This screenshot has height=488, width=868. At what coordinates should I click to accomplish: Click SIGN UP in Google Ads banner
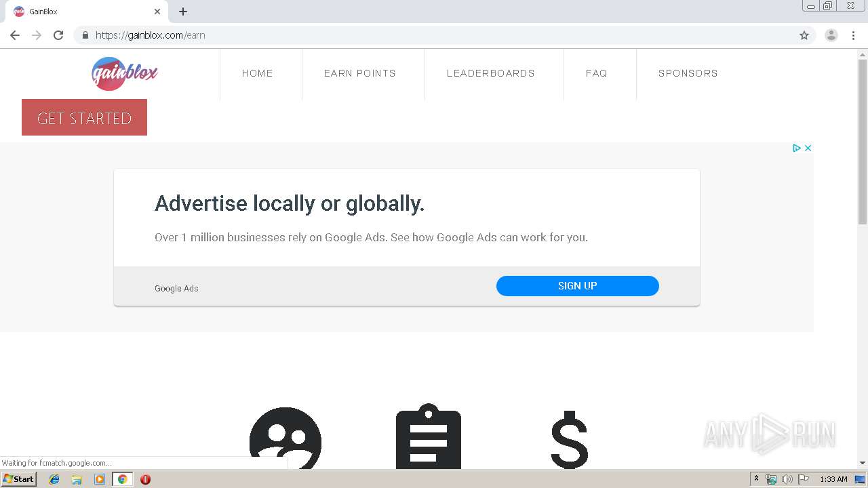(578, 286)
